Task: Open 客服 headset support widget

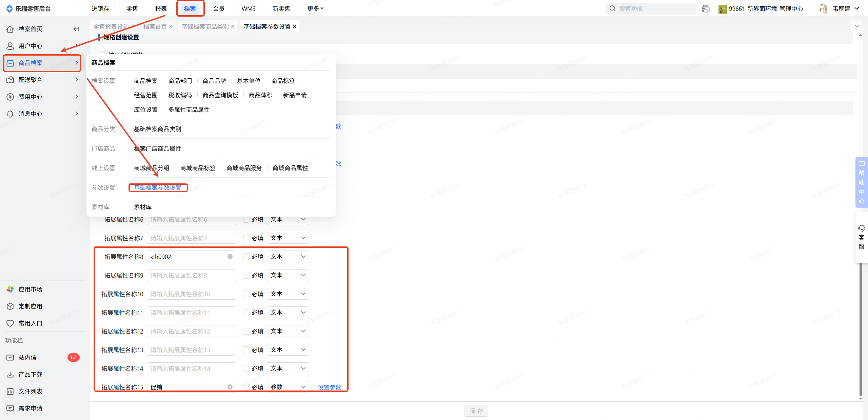Action: click(x=862, y=237)
